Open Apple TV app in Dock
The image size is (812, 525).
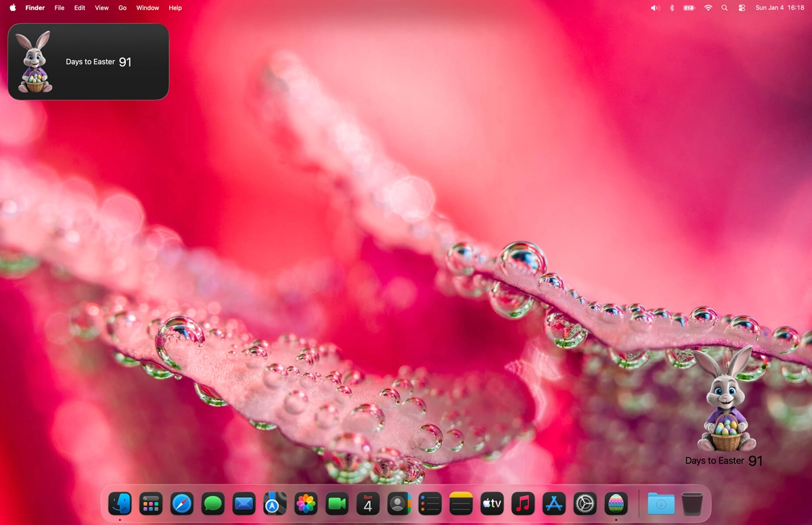point(492,503)
